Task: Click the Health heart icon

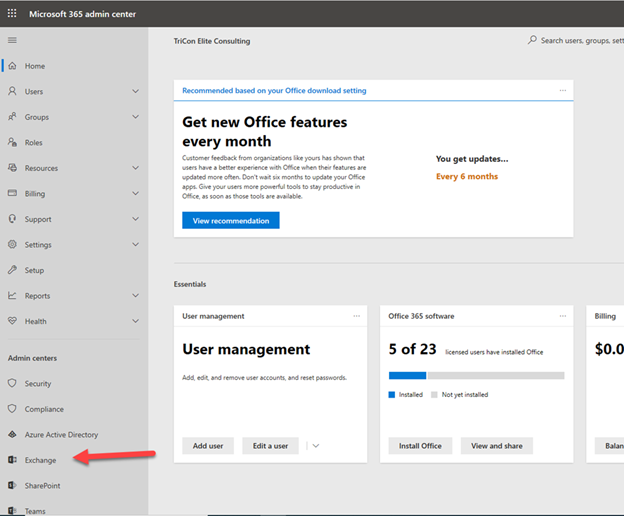Action: click(x=12, y=321)
